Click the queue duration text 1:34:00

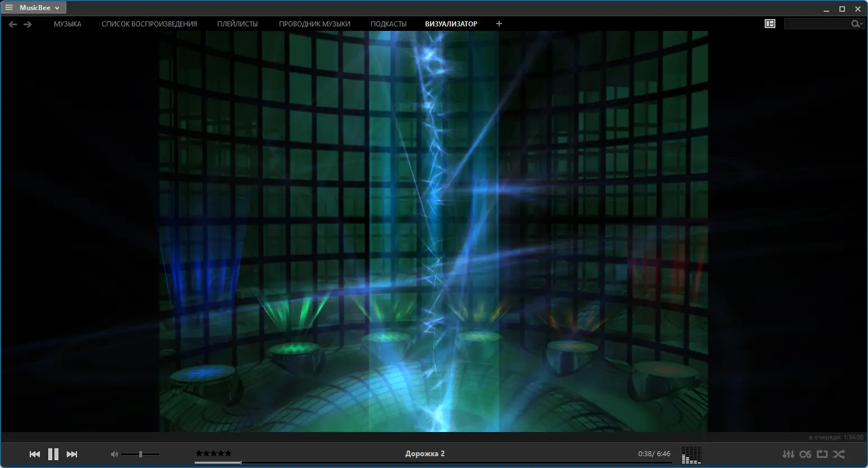pos(837,437)
